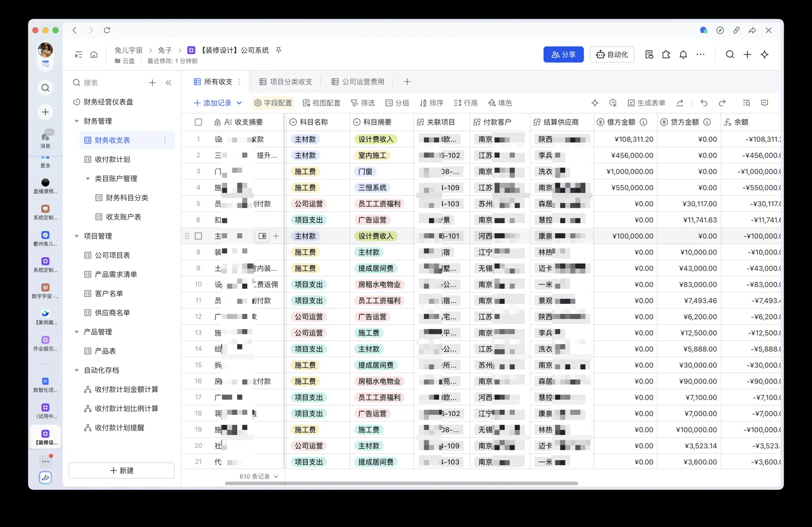Image resolution: width=812 pixels, height=527 pixels.
Task: Click the pin icon beside document title
Action: (x=279, y=50)
